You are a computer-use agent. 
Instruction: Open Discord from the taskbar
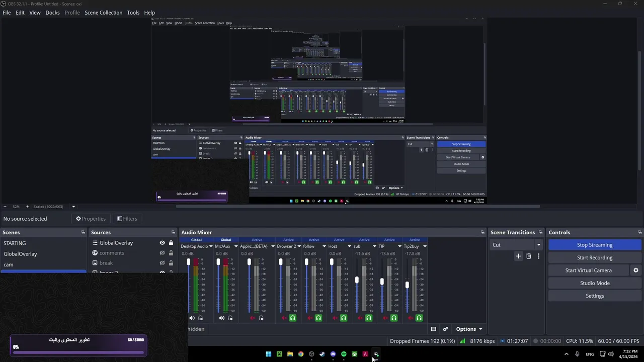coord(333,354)
